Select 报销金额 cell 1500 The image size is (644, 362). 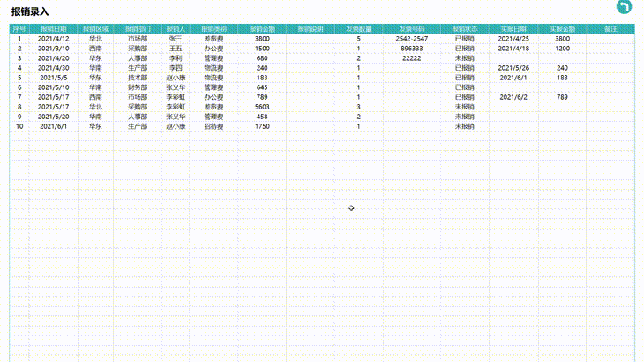point(262,49)
